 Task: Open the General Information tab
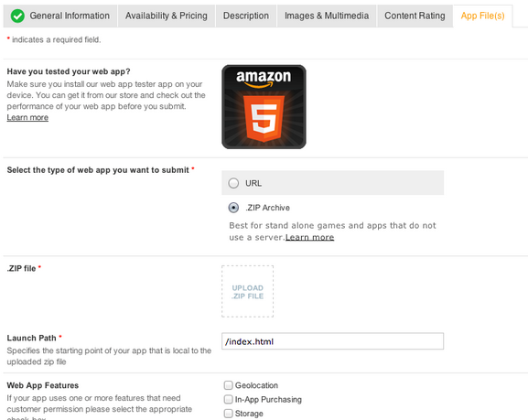tap(60, 16)
